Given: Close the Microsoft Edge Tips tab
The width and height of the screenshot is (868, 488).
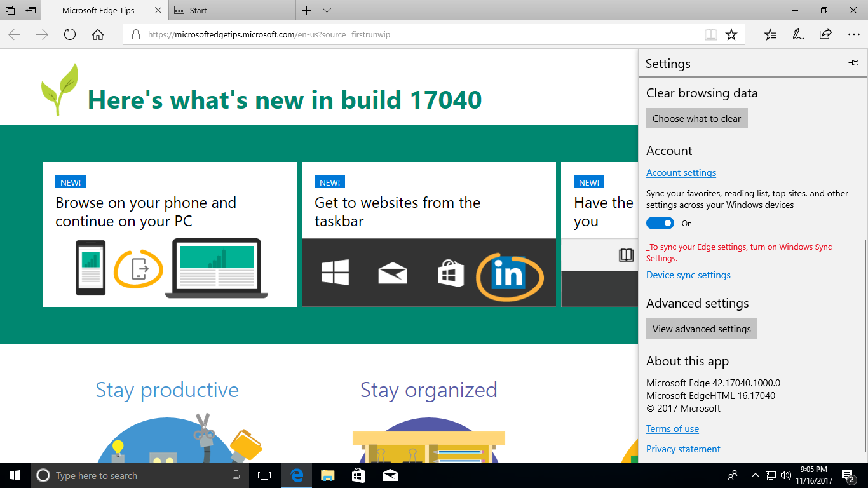Looking at the screenshot, I should pos(158,10).
